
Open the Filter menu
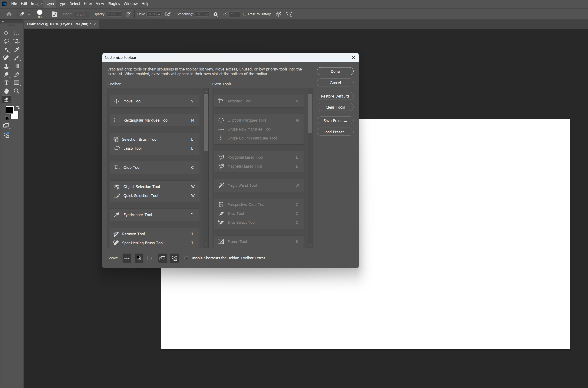[88, 3]
